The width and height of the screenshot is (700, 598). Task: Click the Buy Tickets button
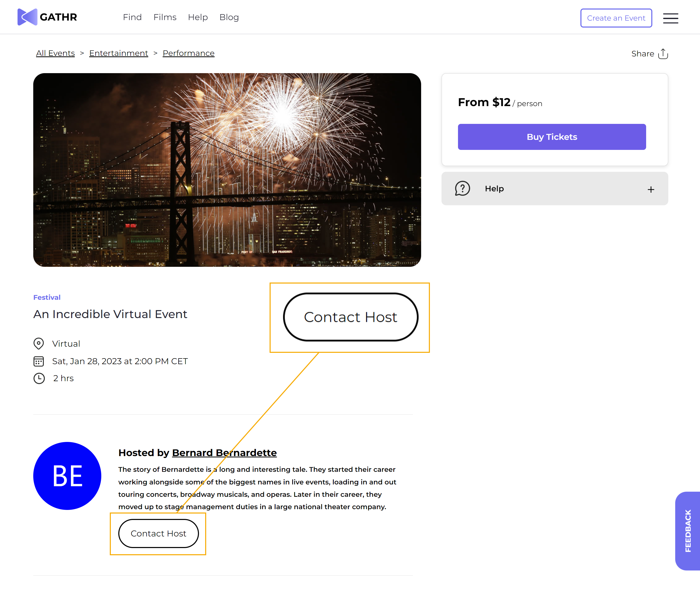pyautogui.click(x=552, y=137)
